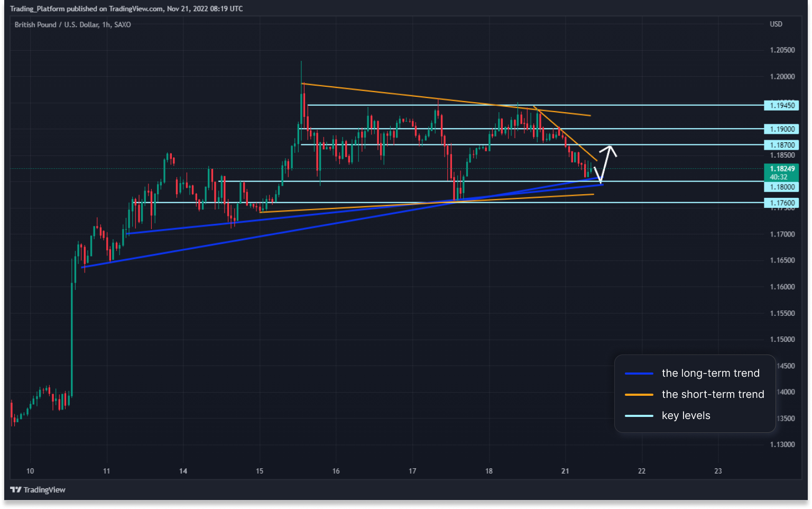Click the blue long-term trend legend line
812x509 pixels.
(639, 374)
